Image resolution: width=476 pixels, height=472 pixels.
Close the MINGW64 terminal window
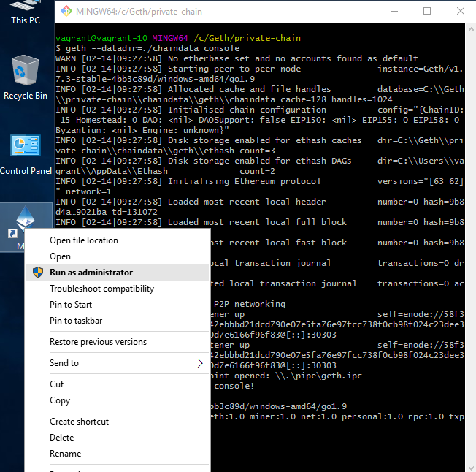tap(460, 11)
